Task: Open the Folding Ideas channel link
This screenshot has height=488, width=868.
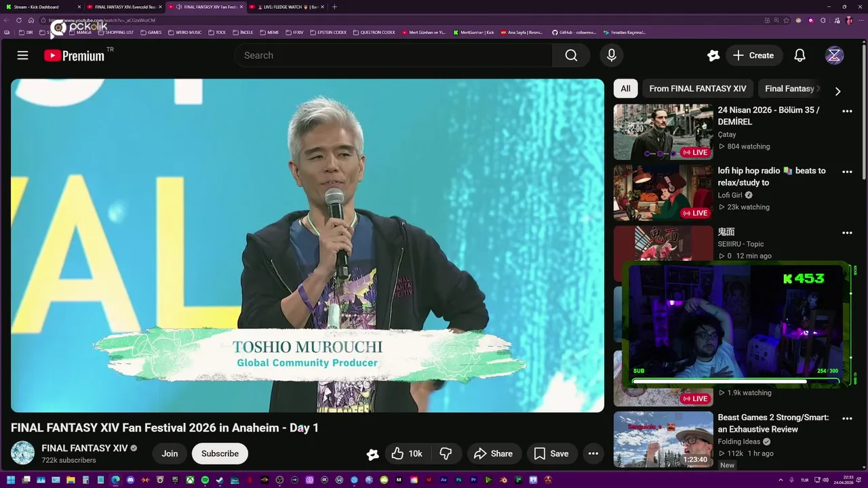Action: (739, 442)
